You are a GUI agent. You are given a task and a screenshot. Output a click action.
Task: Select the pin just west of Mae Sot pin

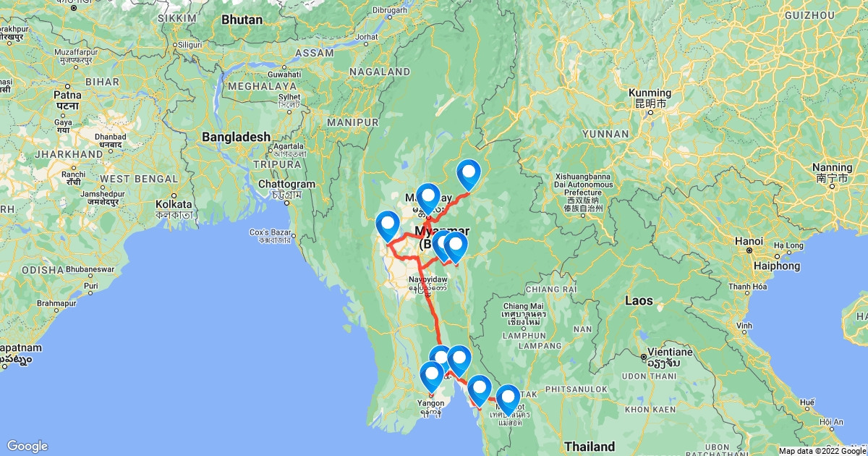click(479, 389)
